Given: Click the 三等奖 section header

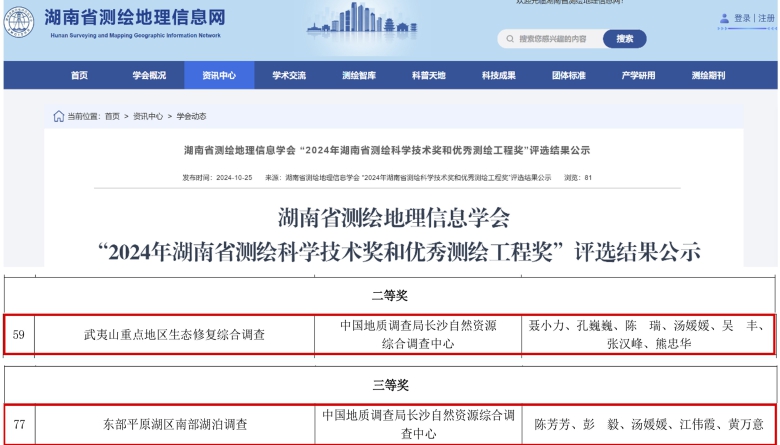Looking at the screenshot, I should (x=390, y=385).
